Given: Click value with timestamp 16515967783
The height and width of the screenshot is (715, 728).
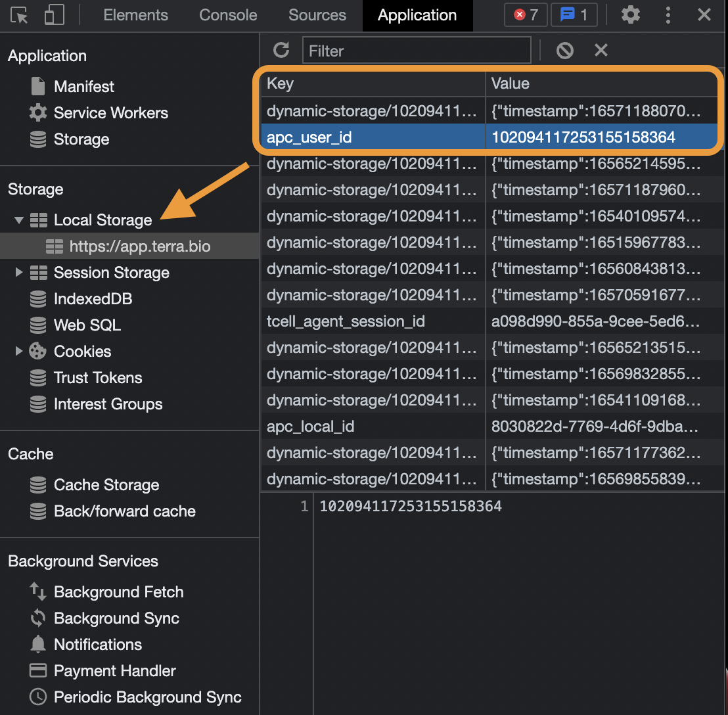Looking at the screenshot, I should tap(604, 242).
